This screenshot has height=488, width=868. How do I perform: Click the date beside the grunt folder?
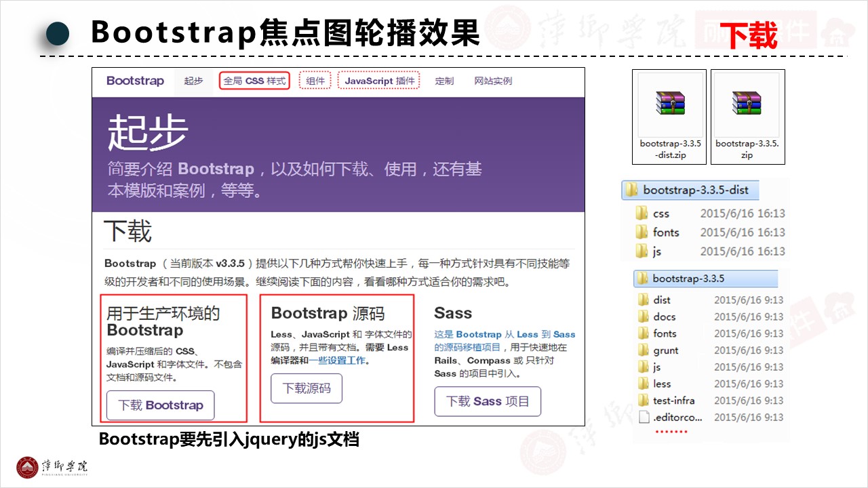pyautogui.click(x=749, y=350)
